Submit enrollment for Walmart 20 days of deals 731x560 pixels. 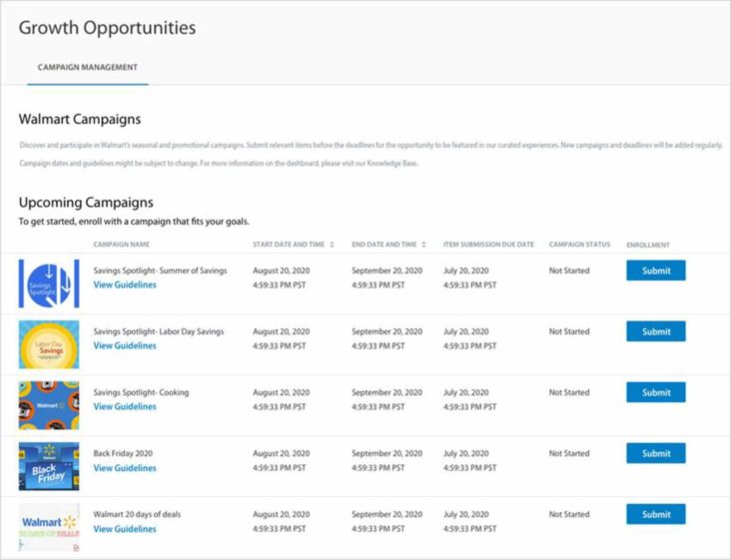point(656,514)
